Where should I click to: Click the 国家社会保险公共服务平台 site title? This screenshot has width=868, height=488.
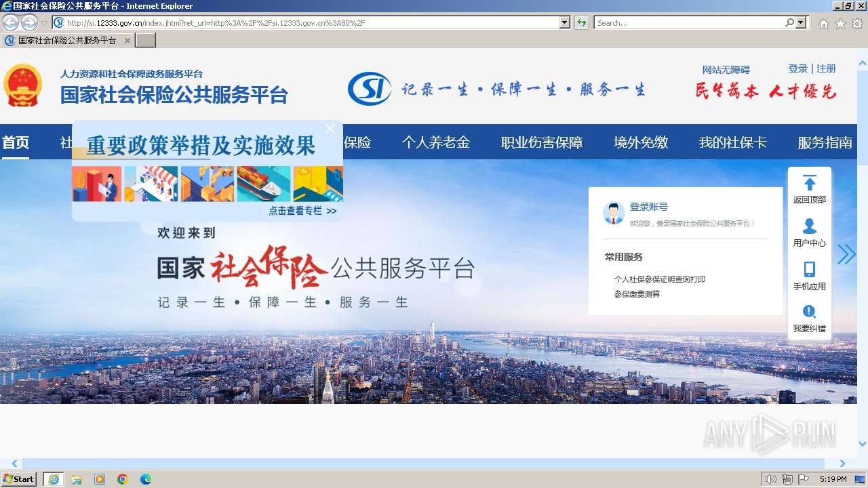[174, 94]
